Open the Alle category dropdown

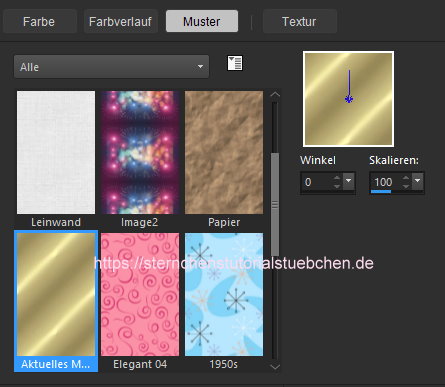[111, 67]
